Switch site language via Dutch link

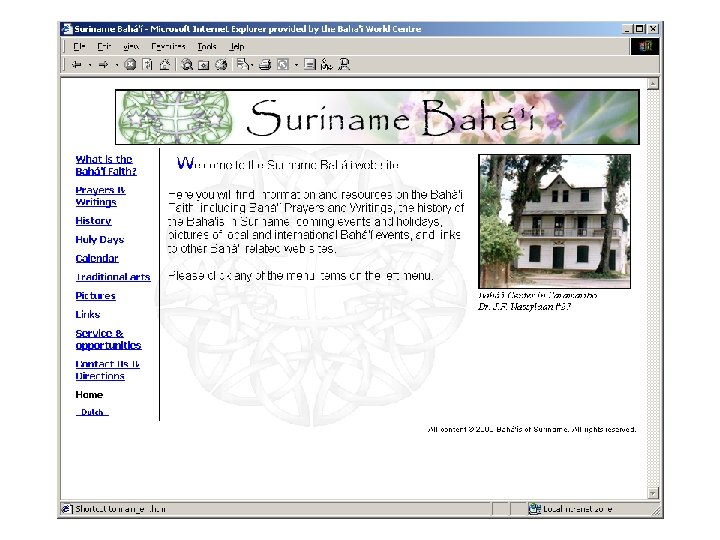tap(92, 412)
